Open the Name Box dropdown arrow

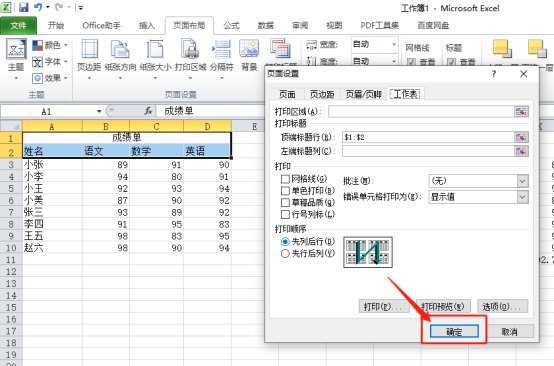(99, 111)
